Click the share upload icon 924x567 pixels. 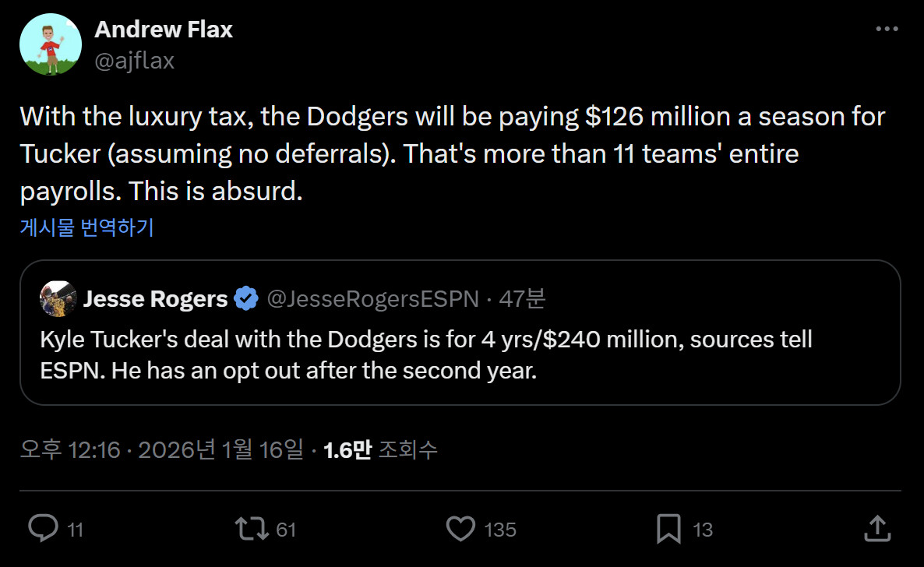pyautogui.click(x=878, y=529)
